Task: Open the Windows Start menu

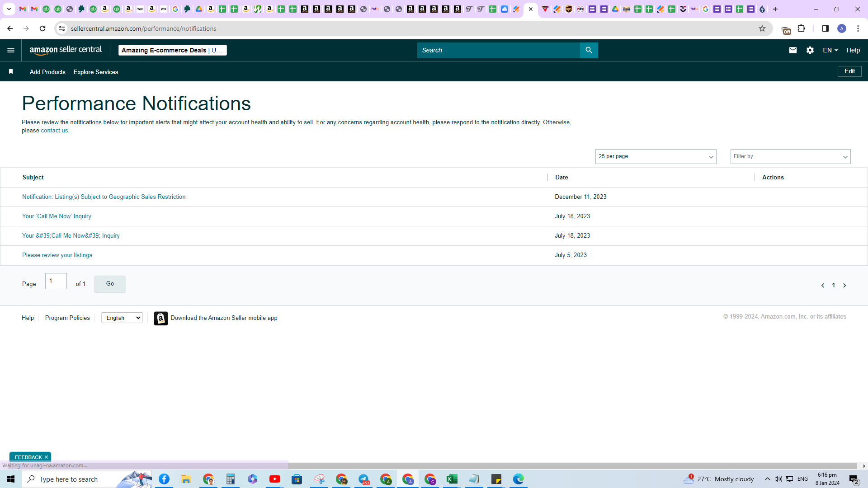Action: point(11,479)
